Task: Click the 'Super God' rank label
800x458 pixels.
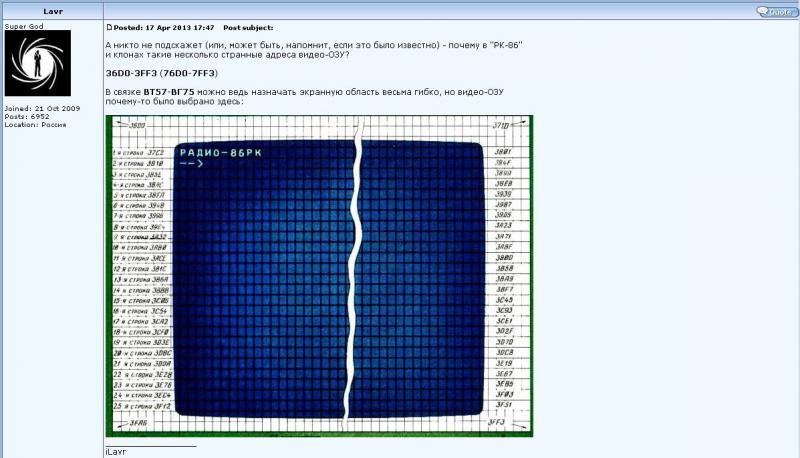Action: [x=27, y=25]
